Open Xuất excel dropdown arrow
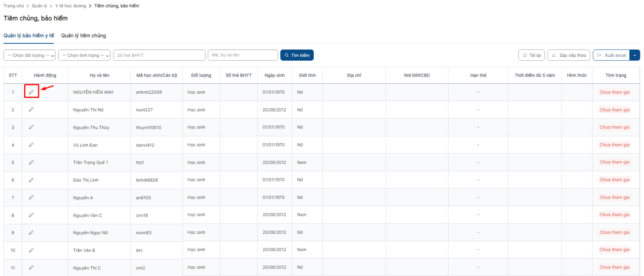 click(x=635, y=55)
